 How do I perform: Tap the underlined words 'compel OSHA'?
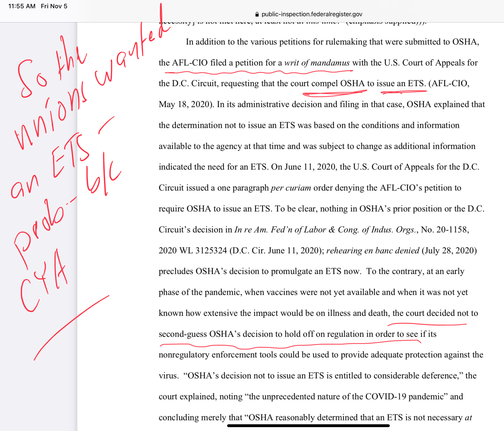[338, 83]
